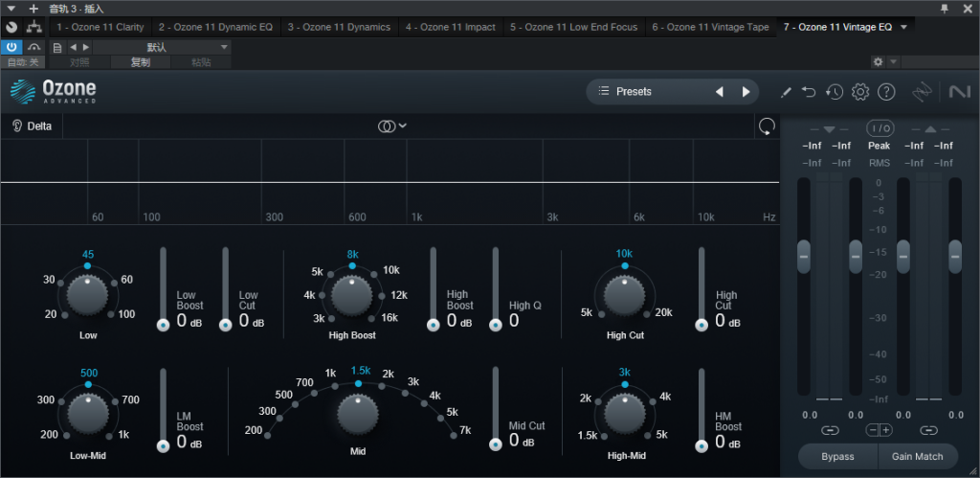
Task: Click the 复制 copy button
Action: pyautogui.click(x=141, y=62)
